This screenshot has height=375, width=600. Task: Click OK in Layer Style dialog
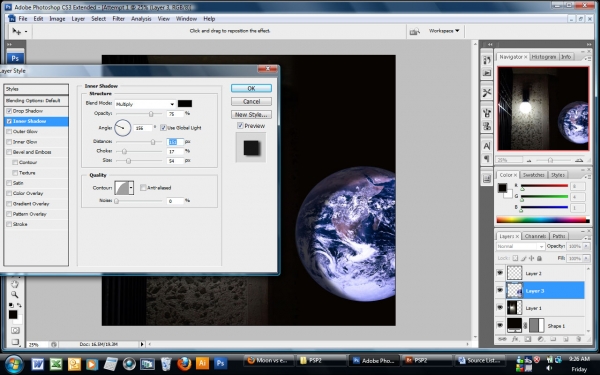[x=251, y=88]
